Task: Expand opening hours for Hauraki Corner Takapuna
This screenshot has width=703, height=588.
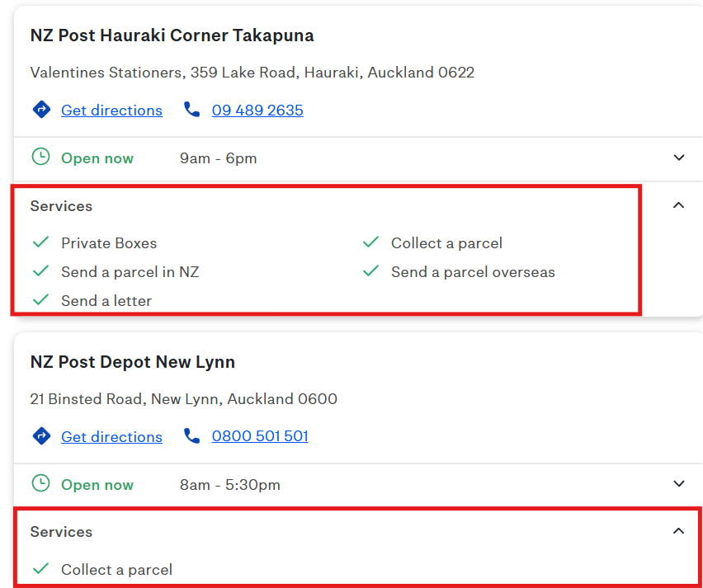Action: click(679, 158)
